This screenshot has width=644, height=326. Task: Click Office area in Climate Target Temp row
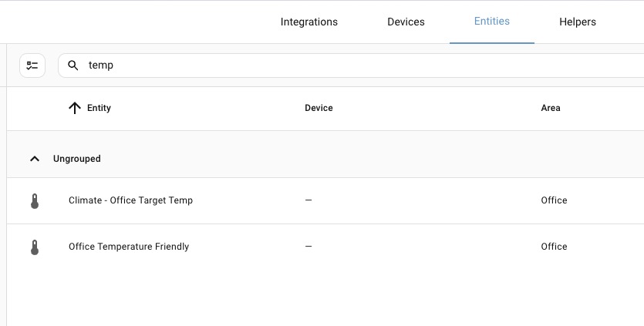tap(554, 200)
